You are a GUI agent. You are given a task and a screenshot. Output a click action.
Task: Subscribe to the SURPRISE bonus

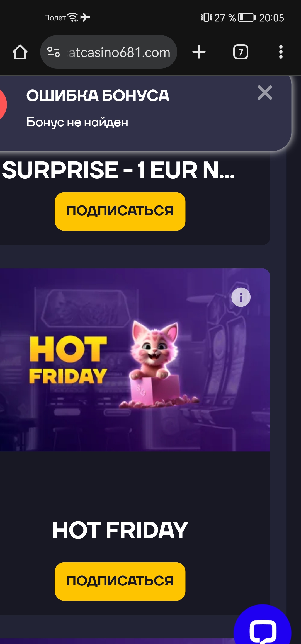(120, 211)
